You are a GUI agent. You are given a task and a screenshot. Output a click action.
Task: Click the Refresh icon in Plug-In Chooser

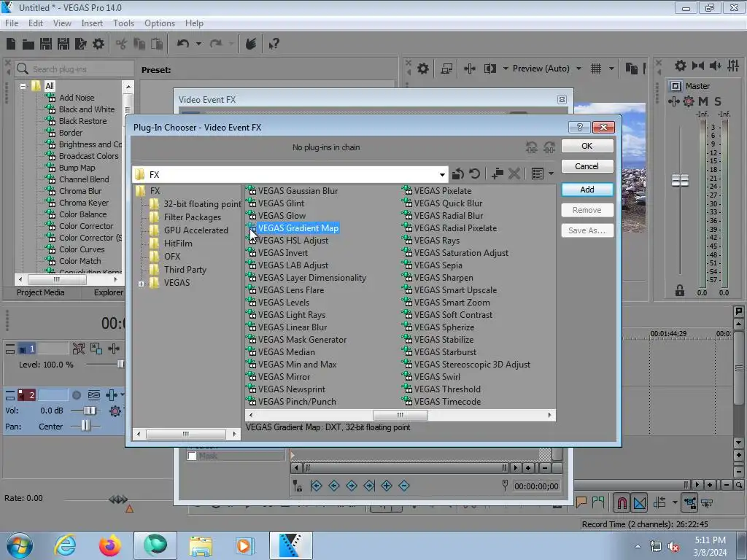pyautogui.click(x=474, y=174)
